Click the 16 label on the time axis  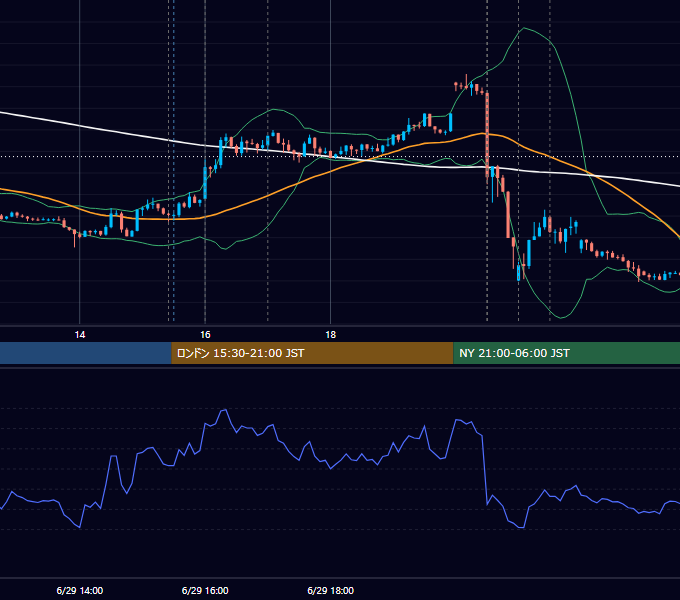(205, 335)
